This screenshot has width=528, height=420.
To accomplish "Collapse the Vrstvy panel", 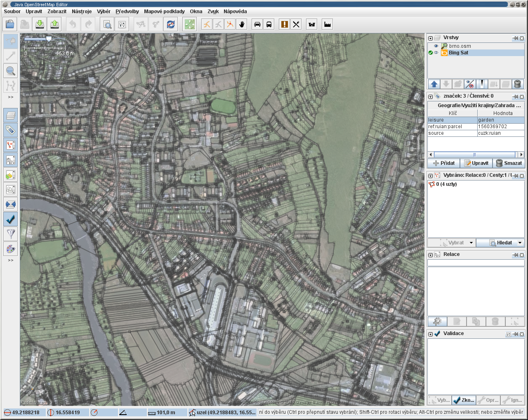I will 430,38.
